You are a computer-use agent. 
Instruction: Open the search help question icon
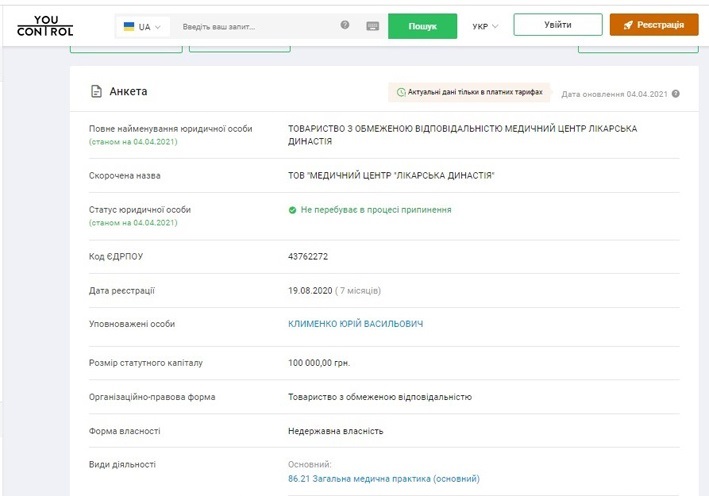[345, 25]
